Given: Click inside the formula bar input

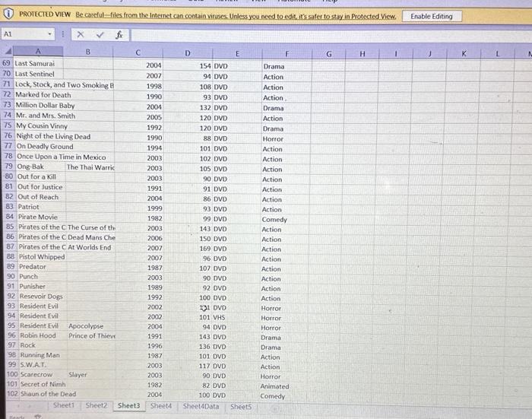Looking at the screenshot, I should 331,35.
